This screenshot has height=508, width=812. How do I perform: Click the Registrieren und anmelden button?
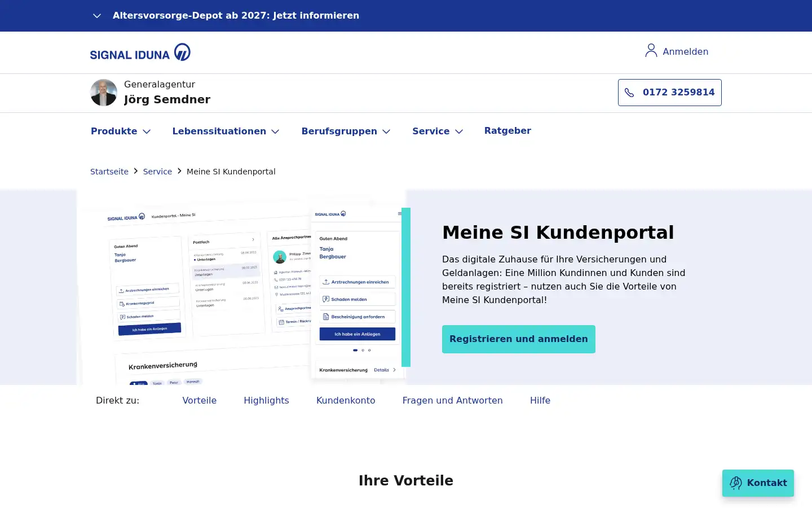pyautogui.click(x=519, y=339)
